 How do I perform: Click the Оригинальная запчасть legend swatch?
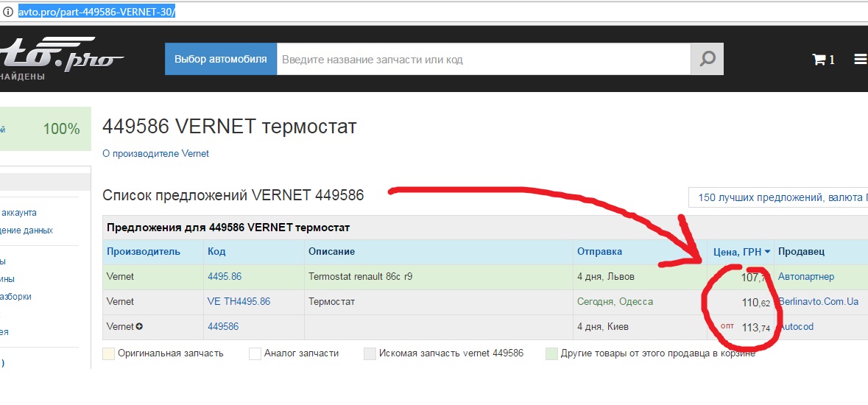109,353
